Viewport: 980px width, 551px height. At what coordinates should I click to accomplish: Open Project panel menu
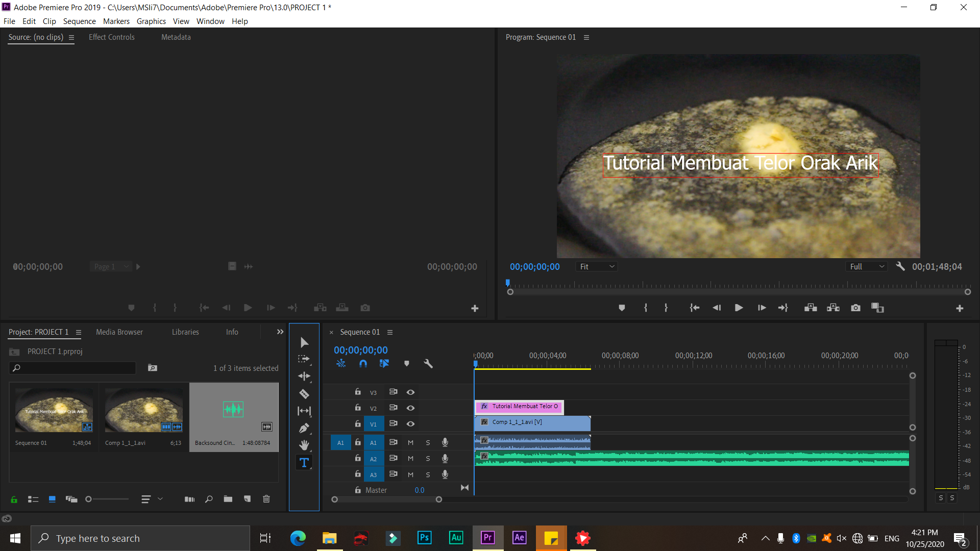79,332
